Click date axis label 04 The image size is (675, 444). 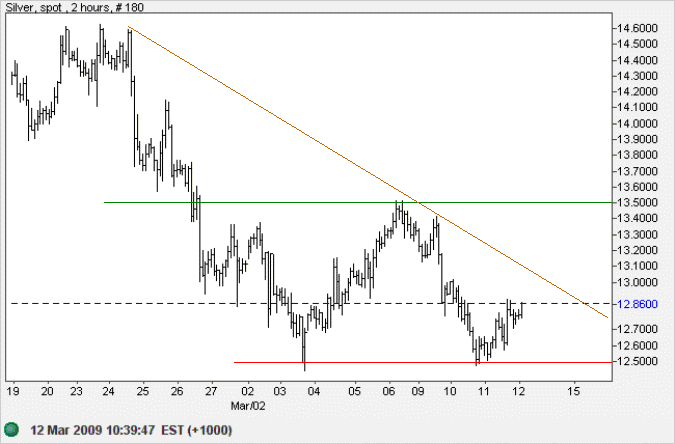(x=314, y=391)
